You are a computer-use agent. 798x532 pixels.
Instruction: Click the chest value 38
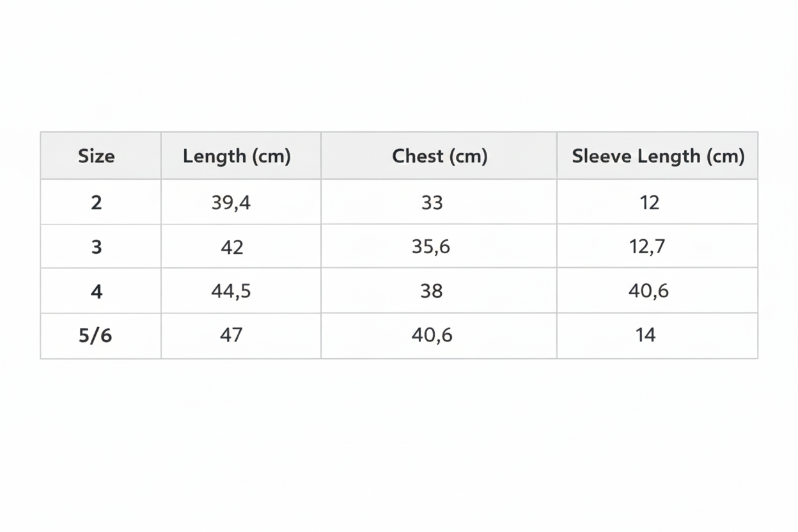click(x=432, y=291)
